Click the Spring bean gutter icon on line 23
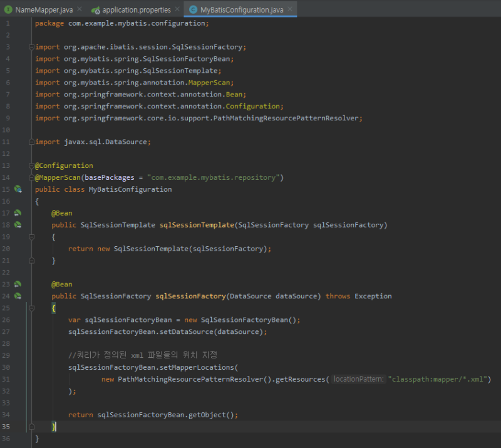501x448 pixels. point(18,284)
